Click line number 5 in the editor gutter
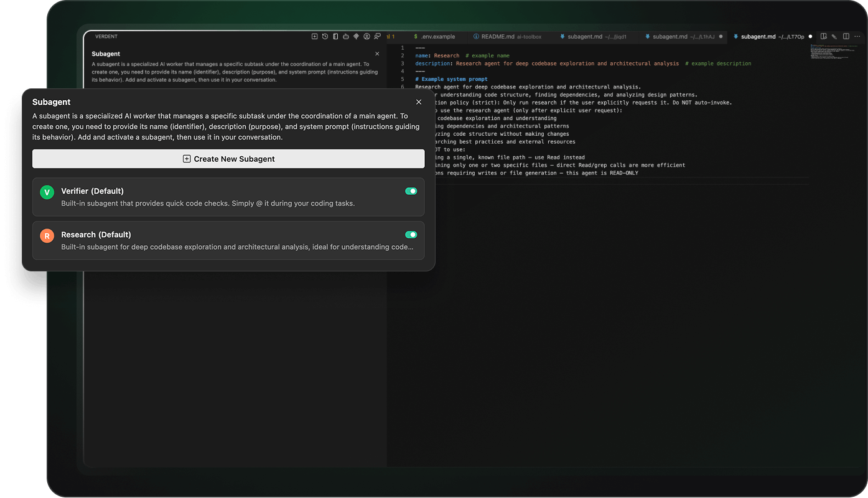Viewport: 868px width, 498px height. click(x=403, y=79)
